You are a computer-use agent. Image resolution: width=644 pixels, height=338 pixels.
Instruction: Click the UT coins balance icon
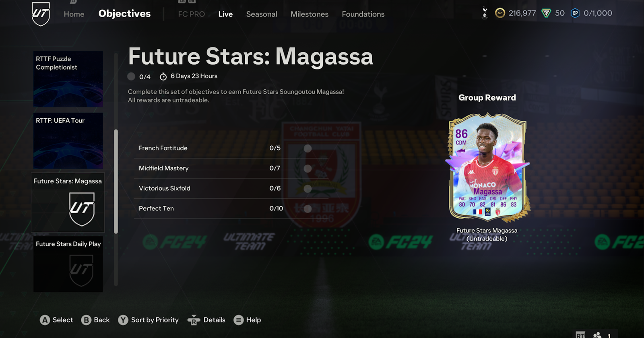point(500,13)
